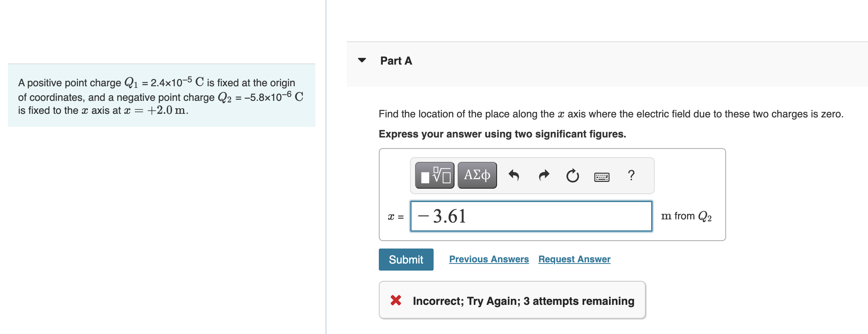
Task: Click the Part A header
Action: (396, 60)
